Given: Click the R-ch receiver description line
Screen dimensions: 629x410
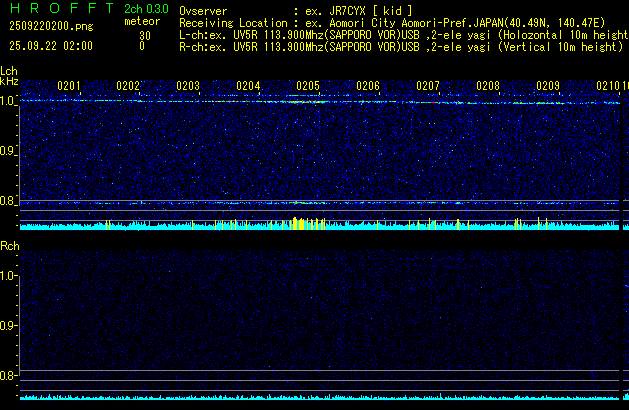Looking at the screenshot, I should point(400,46).
